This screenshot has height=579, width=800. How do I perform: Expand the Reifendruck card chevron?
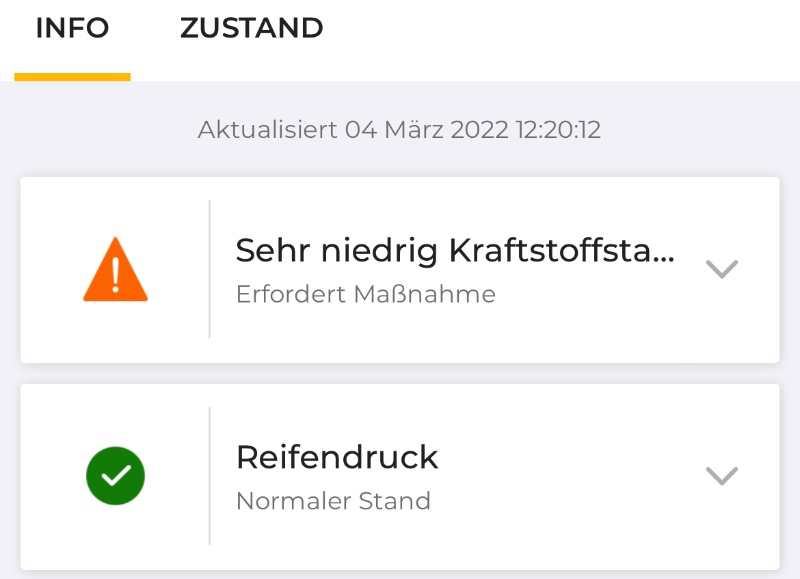click(721, 476)
